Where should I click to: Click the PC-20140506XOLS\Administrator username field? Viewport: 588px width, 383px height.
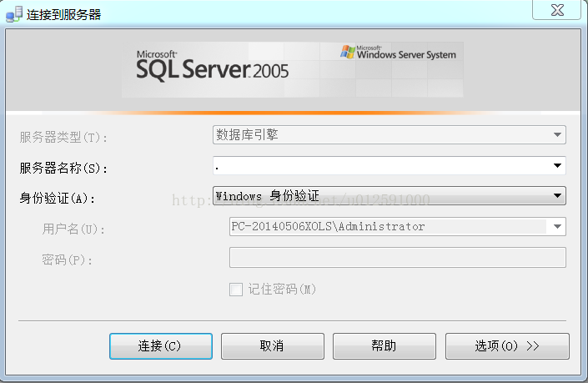[398, 227]
